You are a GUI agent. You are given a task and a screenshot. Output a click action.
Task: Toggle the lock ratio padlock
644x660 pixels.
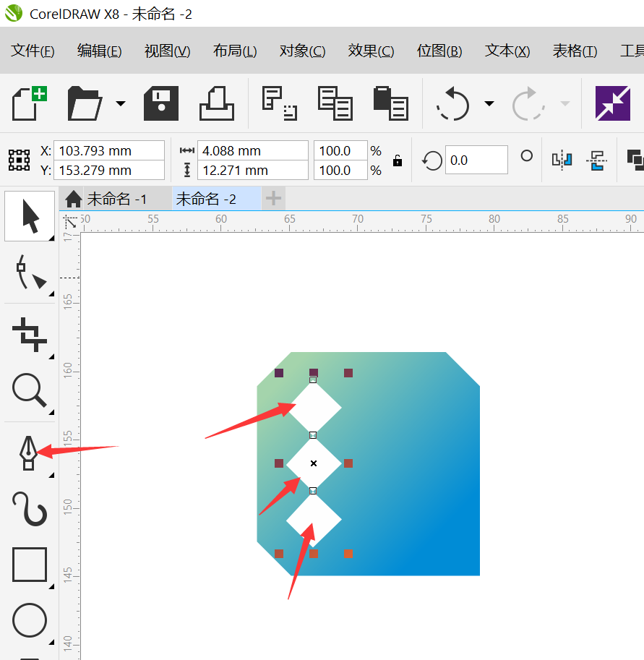(x=398, y=160)
